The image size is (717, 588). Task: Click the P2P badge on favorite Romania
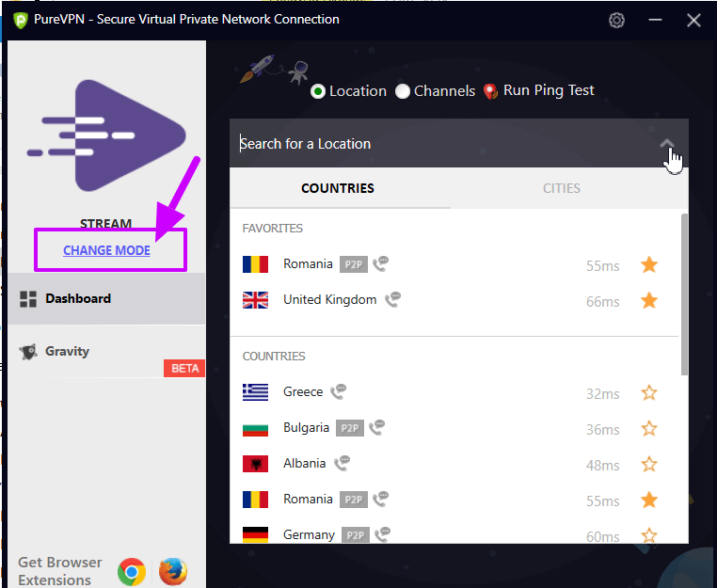354,264
